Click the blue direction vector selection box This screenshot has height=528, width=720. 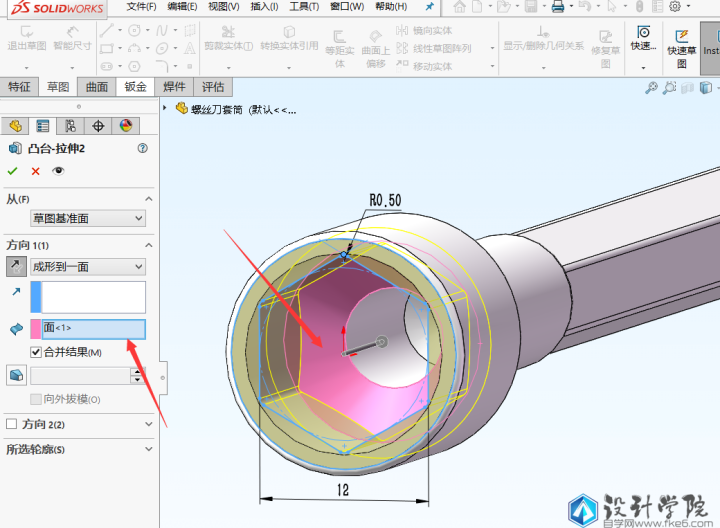[x=93, y=296]
